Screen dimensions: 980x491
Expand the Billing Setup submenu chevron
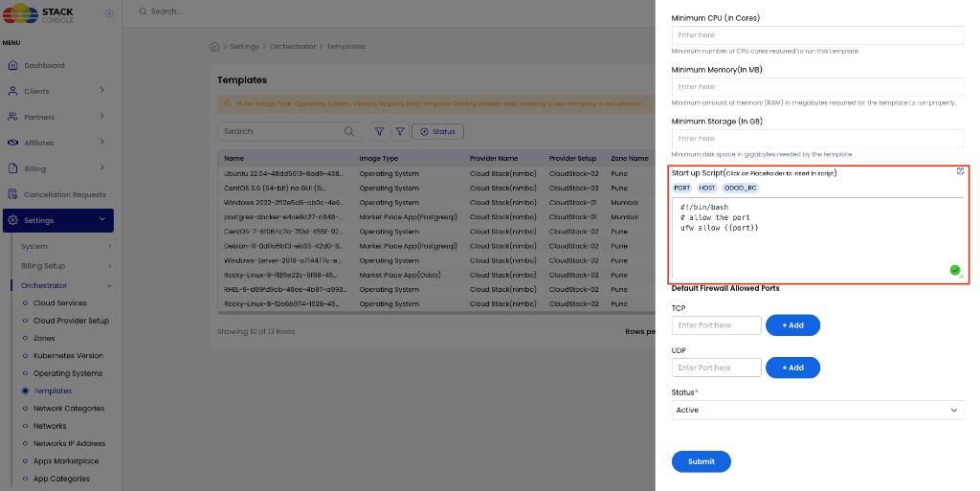109,265
